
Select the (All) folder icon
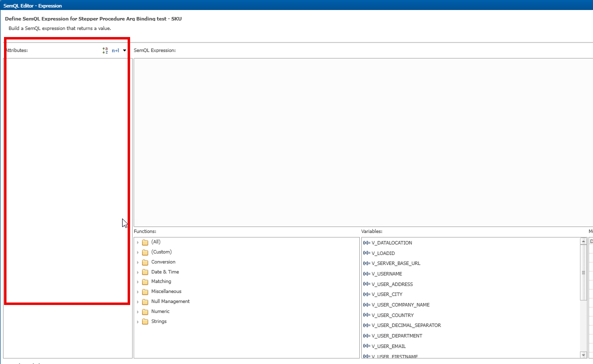145,242
